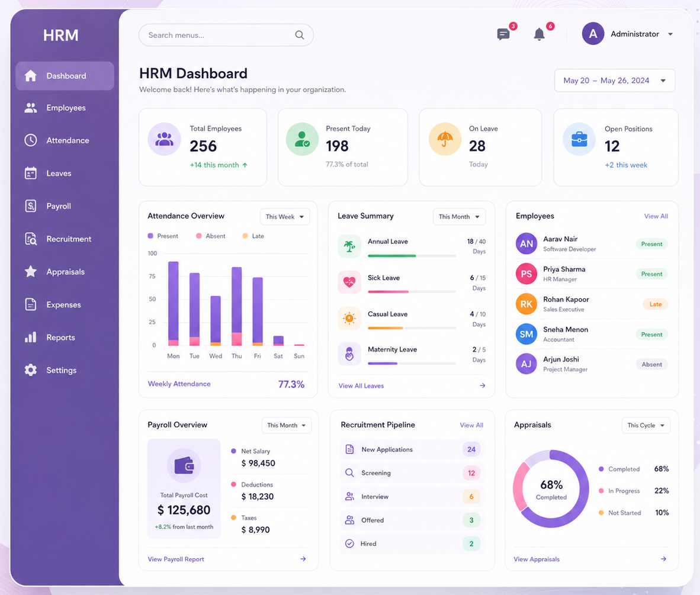Click Rohan Kapoor's RK avatar
The image size is (700, 595).
(x=526, y=304)
